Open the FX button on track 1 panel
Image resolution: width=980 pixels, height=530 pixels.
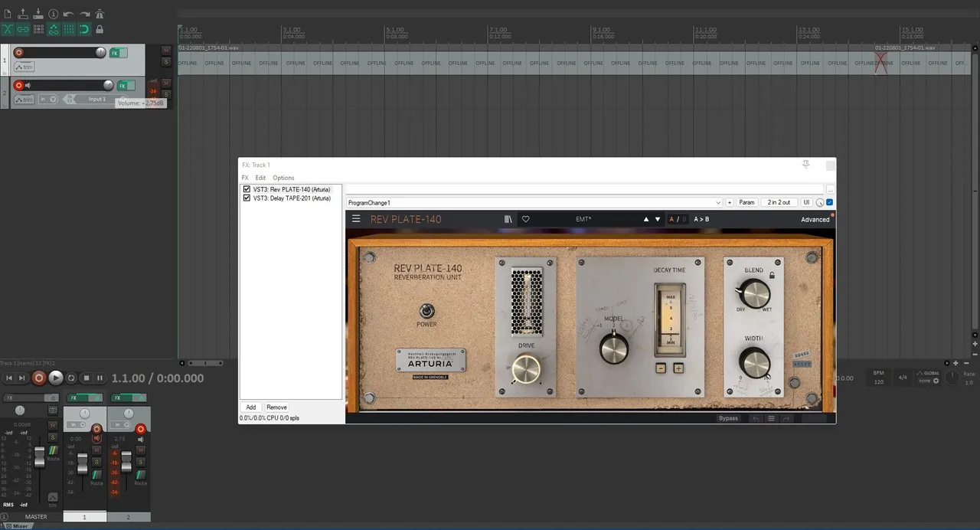point(115,53)
